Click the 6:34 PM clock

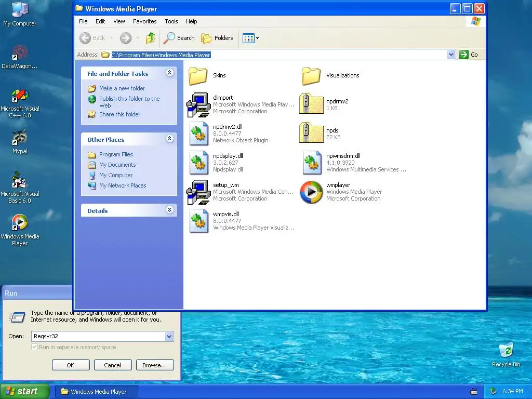click(x=513, y=392)
